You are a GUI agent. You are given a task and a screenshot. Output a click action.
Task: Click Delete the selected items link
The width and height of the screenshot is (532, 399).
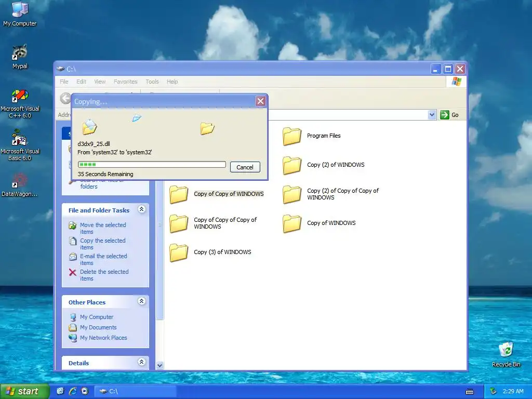click(104, 275)
